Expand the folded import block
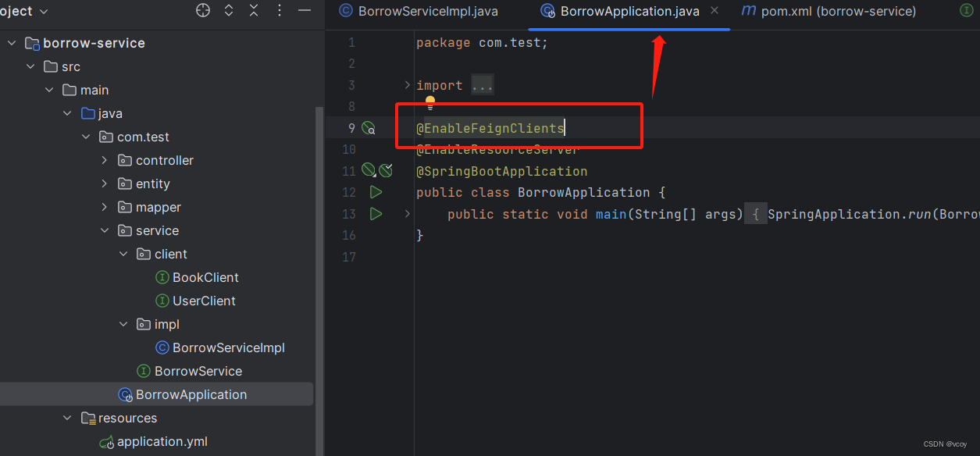This screenshot has height=456, width=980. 407,84
